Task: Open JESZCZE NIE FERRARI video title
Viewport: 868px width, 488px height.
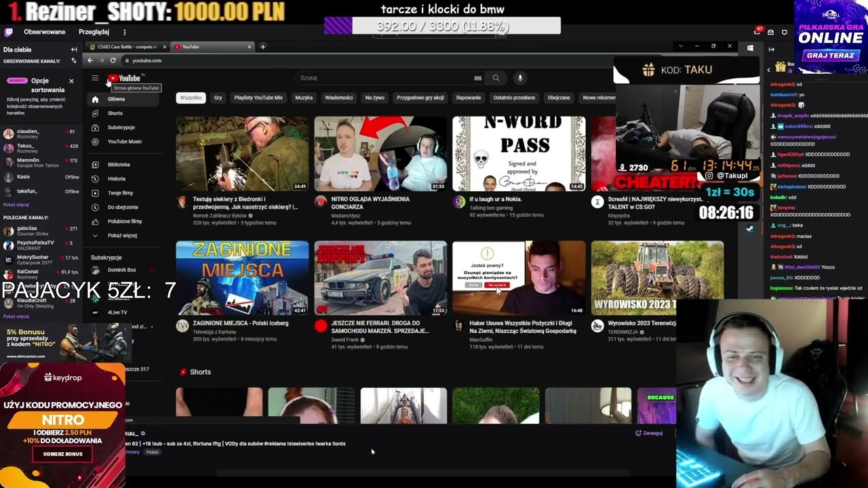Action: tap(380, 327)
